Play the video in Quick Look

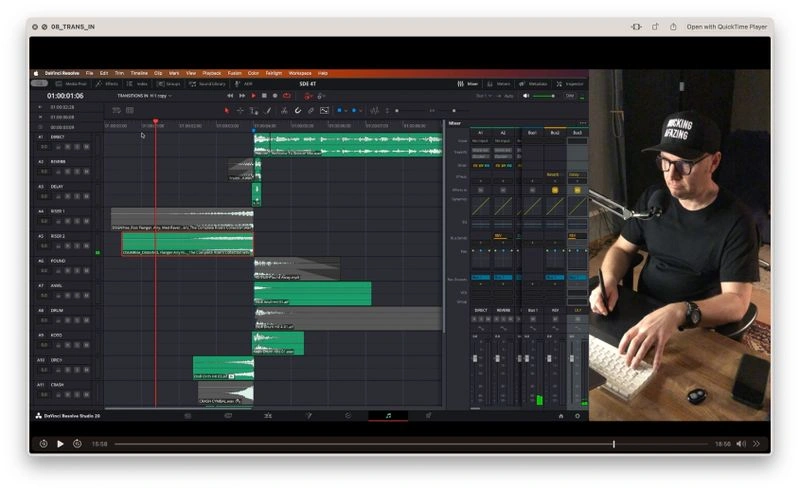click(x=60, y=444)
